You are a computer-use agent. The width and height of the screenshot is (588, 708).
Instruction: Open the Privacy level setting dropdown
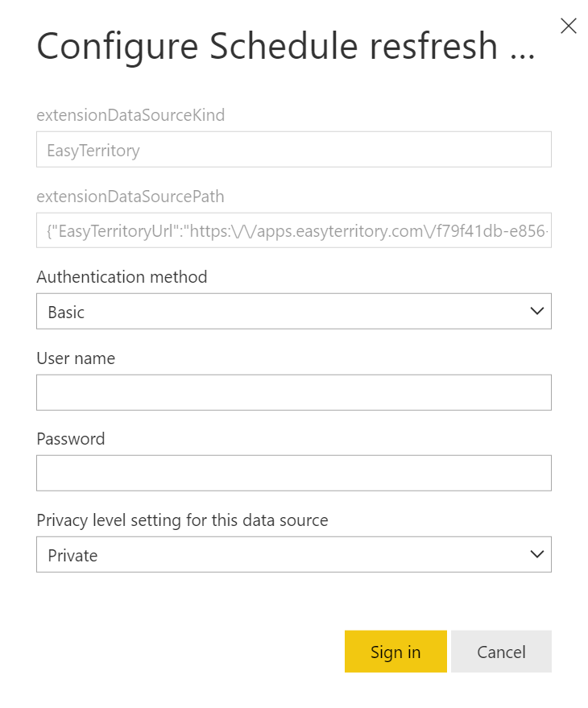click(293, 554)
